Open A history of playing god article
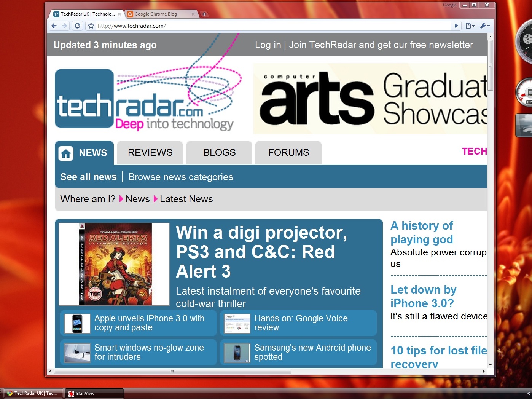 (x=422, y=233)
